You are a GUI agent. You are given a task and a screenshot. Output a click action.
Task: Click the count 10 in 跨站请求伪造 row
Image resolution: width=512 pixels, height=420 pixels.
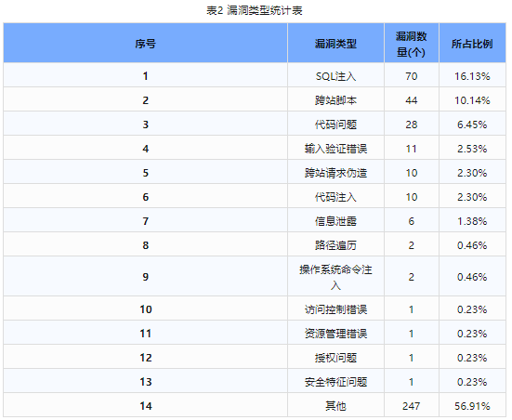coord(412,173)
